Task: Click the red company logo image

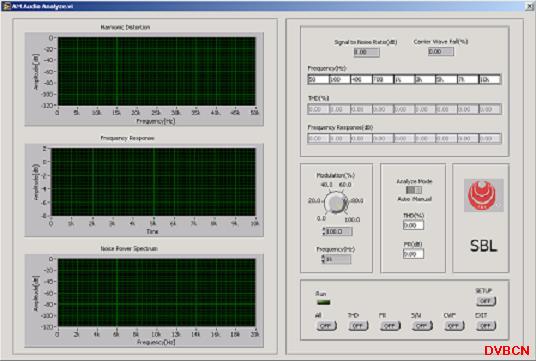Action: click(x=484, y=195)
